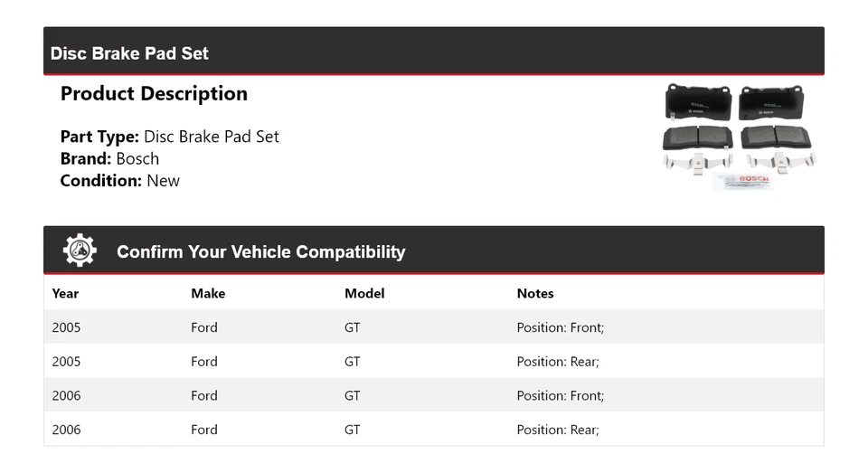Click the Disc Brake Pad Set title bar
The image size is (868, 473).
[x=129, y=53]
